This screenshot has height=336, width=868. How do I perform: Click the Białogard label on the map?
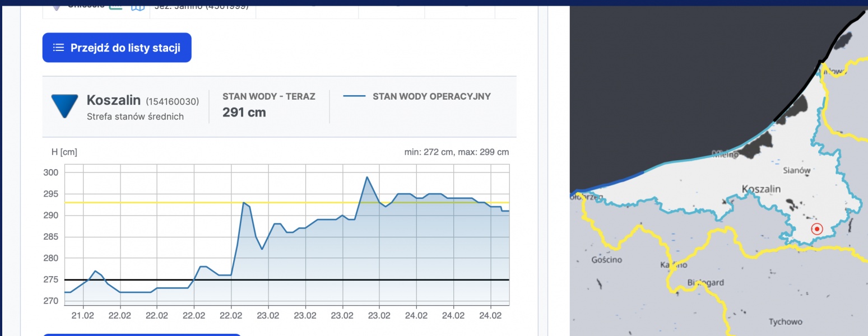(x=705, y=283)
